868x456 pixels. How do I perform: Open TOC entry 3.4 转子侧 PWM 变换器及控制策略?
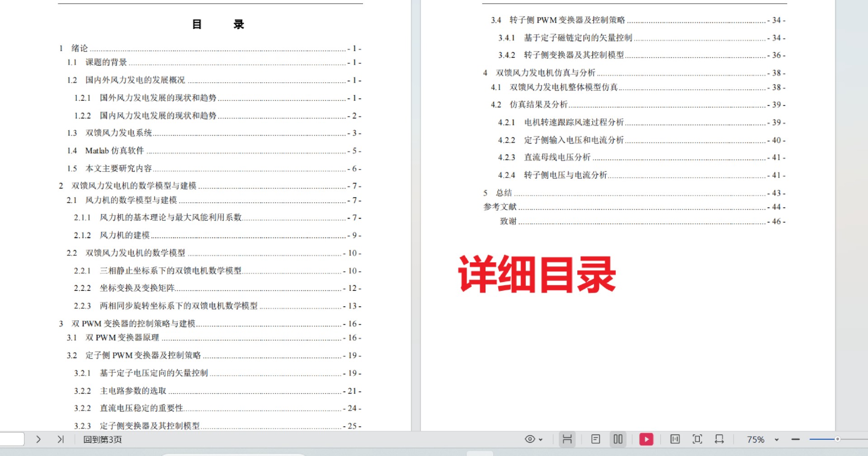coord(638,20)
